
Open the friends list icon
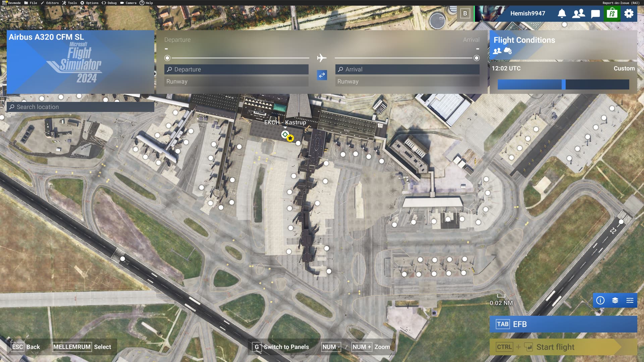coord(579,14)
